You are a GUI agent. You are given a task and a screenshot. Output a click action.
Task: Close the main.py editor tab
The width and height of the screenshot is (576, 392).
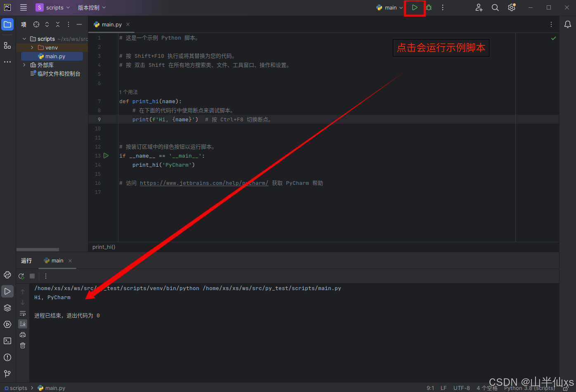pyautogui.click(x=128, y=24)
